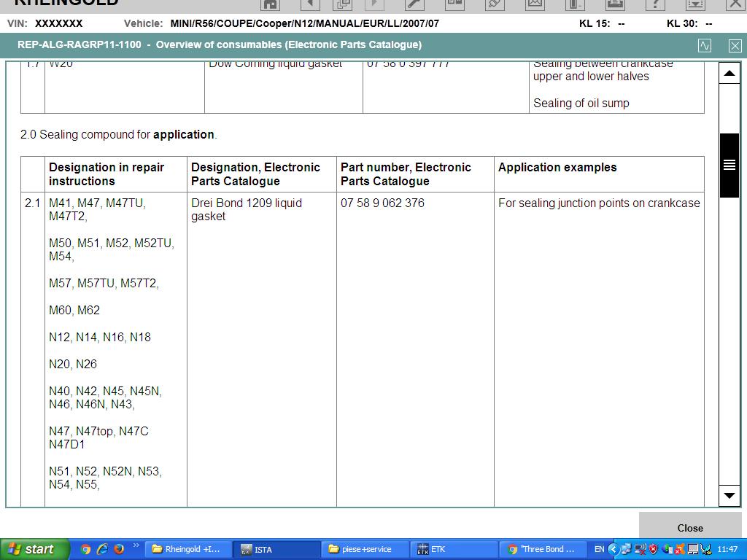The image size is (747, 560).
Task: Switch to ETK taskbar window
Action: pyautogui.click(x=453, y=549)
